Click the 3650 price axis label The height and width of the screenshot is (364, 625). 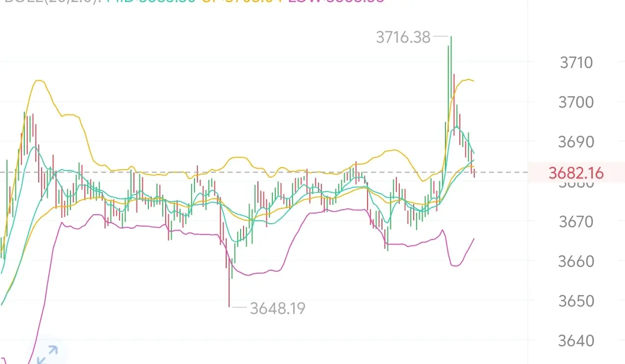(576, 301)
